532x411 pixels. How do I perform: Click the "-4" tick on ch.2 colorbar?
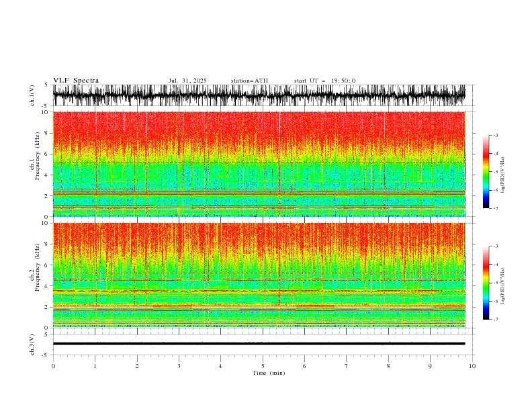coord(495,265)
